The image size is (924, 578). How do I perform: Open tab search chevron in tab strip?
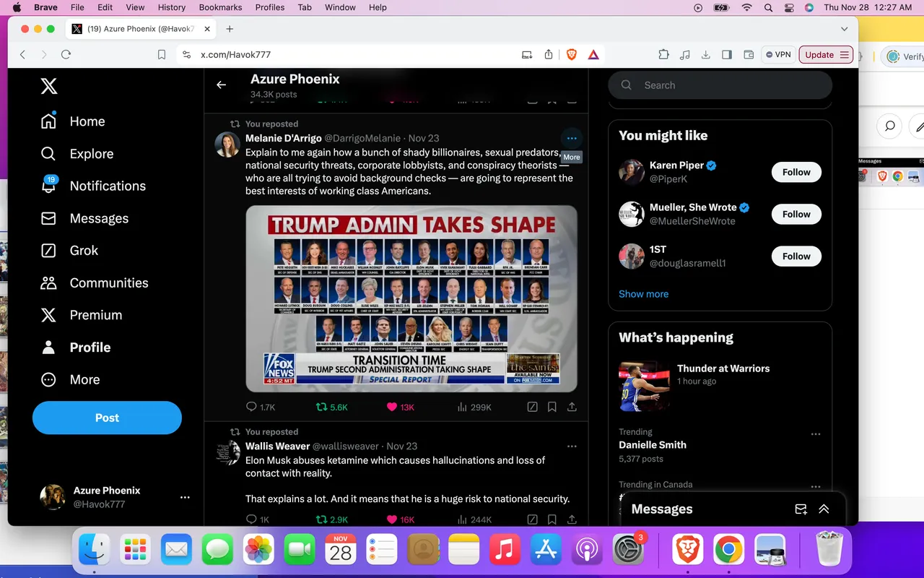click(844, 29)
